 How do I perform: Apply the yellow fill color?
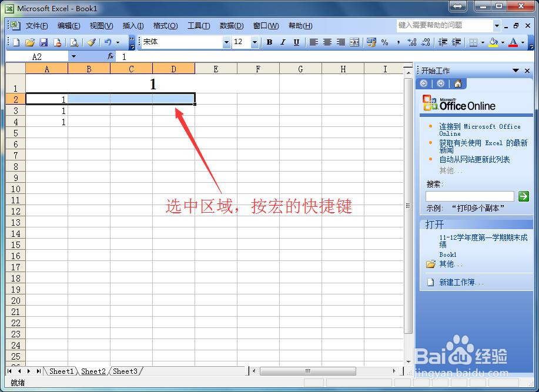tap(493, 42)
